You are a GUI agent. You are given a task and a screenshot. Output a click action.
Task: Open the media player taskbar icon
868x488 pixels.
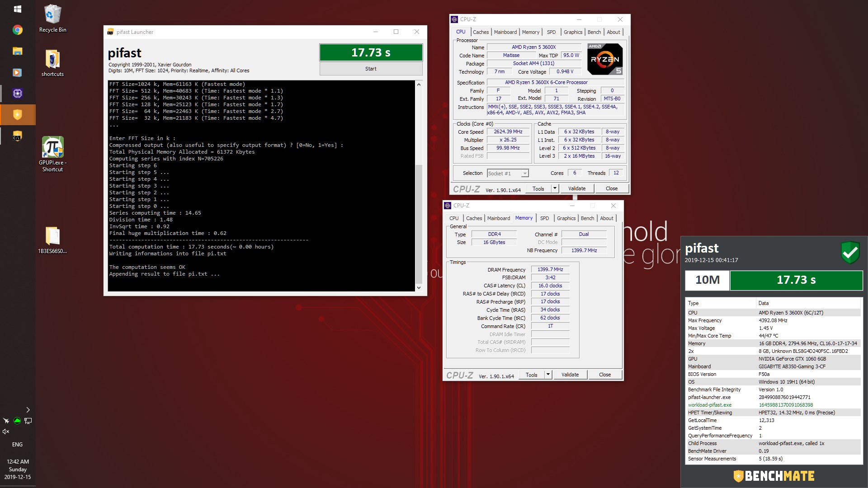click(18, 72)
